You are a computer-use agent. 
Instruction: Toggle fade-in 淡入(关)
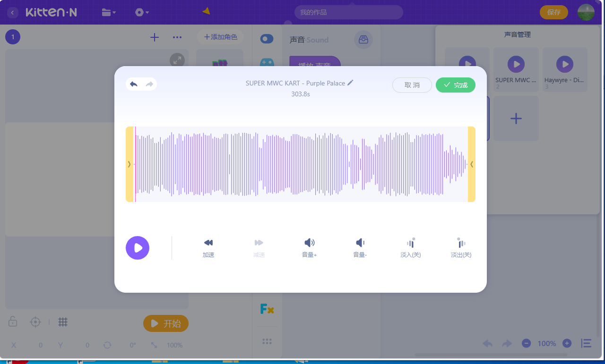click(411, 248)
